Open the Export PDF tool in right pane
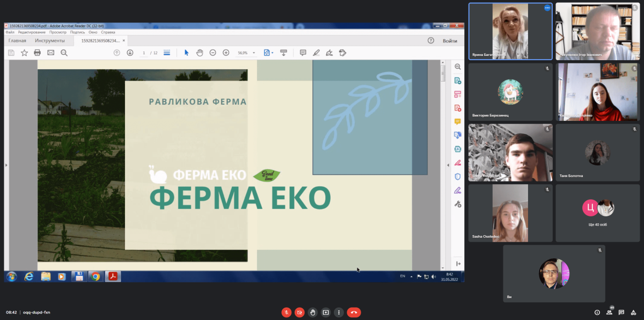The height and width of the screenshot is (320, 644). (458, 81)
